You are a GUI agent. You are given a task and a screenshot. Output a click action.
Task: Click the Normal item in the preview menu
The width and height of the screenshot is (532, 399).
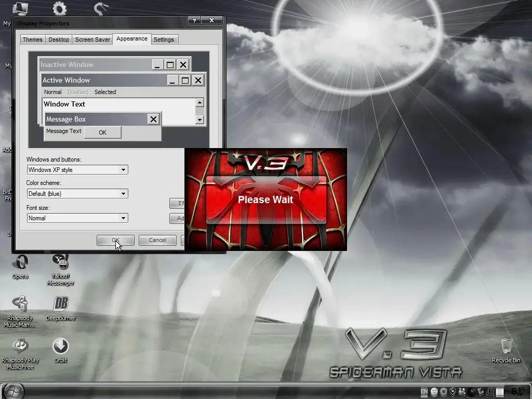coord(52,92)
